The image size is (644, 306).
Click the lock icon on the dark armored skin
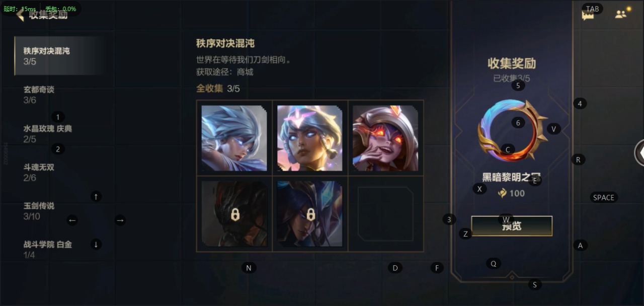tap(235, 215)
